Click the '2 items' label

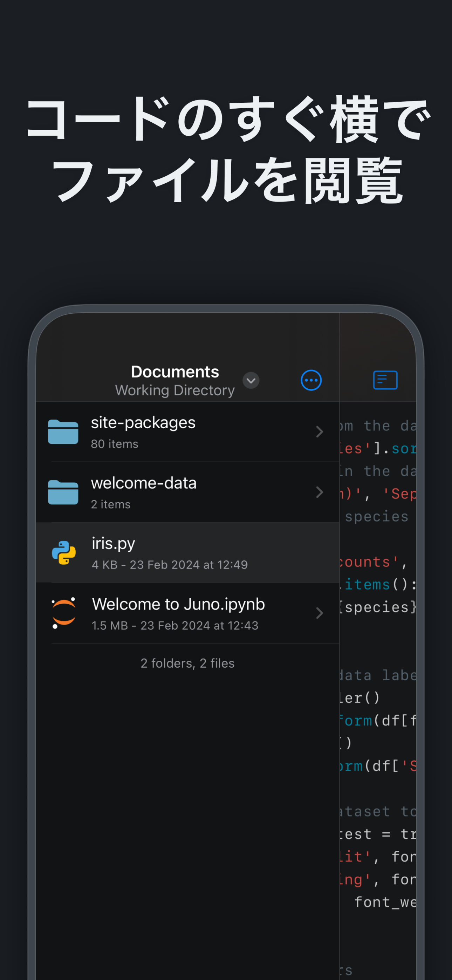[x=111, y=504]
